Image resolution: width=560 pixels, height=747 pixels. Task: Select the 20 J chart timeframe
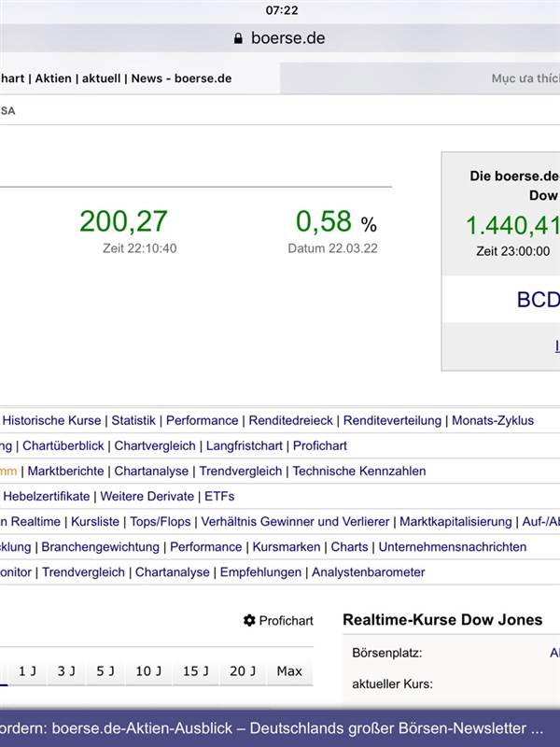[243, 671]
